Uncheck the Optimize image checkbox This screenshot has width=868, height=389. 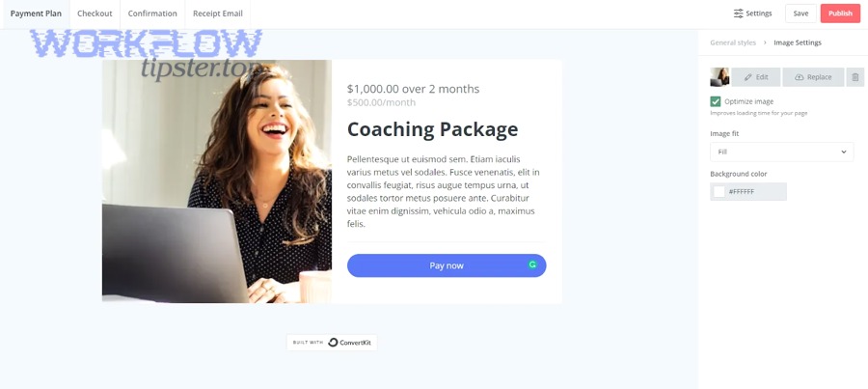pos(716,101)
